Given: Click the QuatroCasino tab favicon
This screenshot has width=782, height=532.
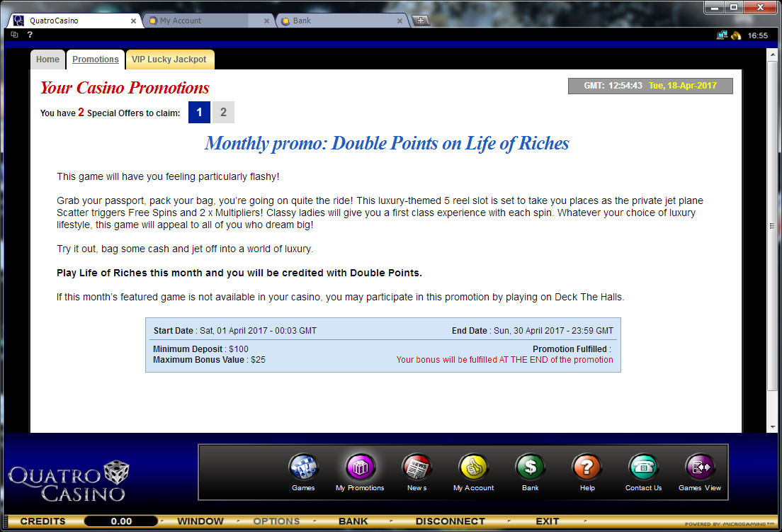Looking at the screenshot, I should pos(18,21).
